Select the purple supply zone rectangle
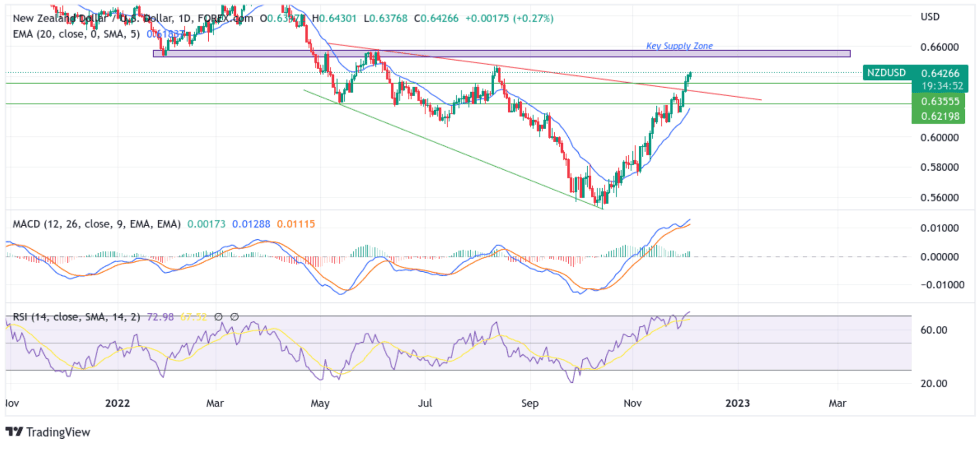 (501, 53)
